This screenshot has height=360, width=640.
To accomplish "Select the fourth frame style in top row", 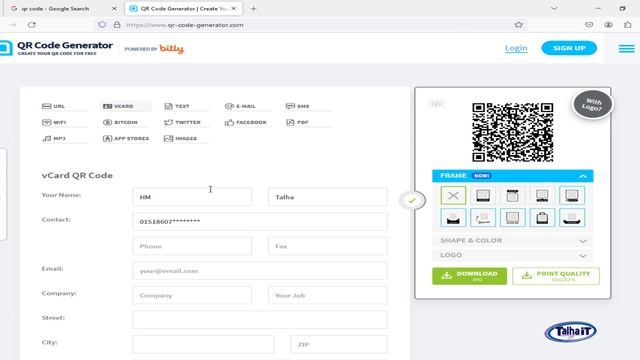I will (x=542, y=196).
